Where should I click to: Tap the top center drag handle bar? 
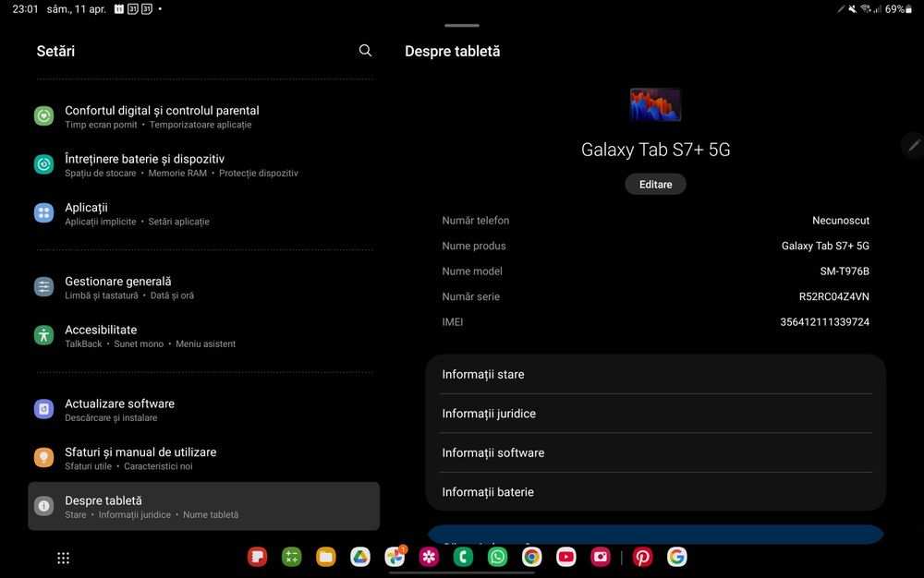pyautogui.click(x=462, y=25)
